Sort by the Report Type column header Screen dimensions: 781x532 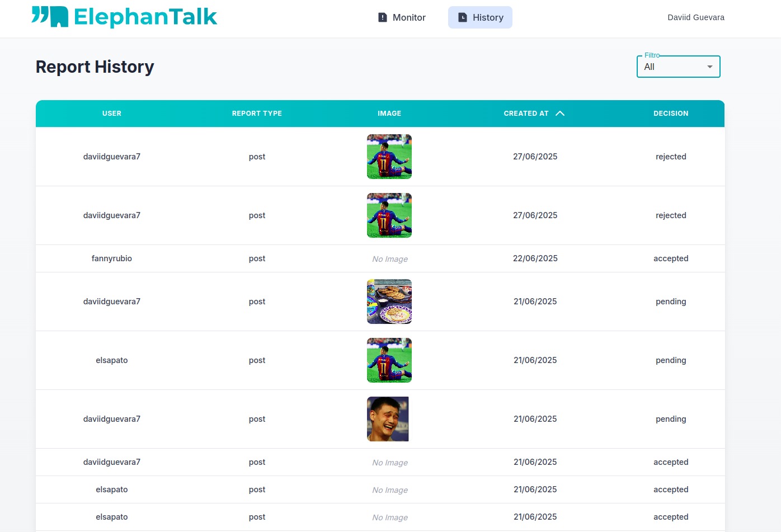point(257,114)
